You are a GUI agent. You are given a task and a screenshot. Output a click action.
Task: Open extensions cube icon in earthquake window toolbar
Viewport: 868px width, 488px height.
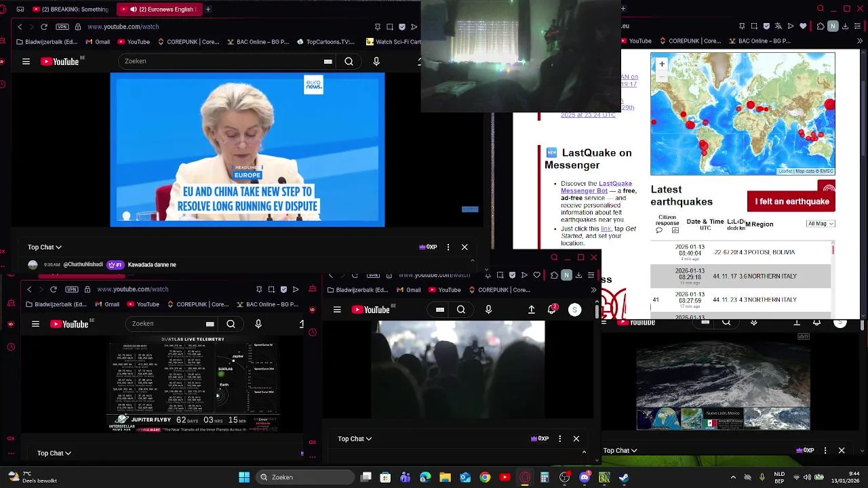pos(821,26)
